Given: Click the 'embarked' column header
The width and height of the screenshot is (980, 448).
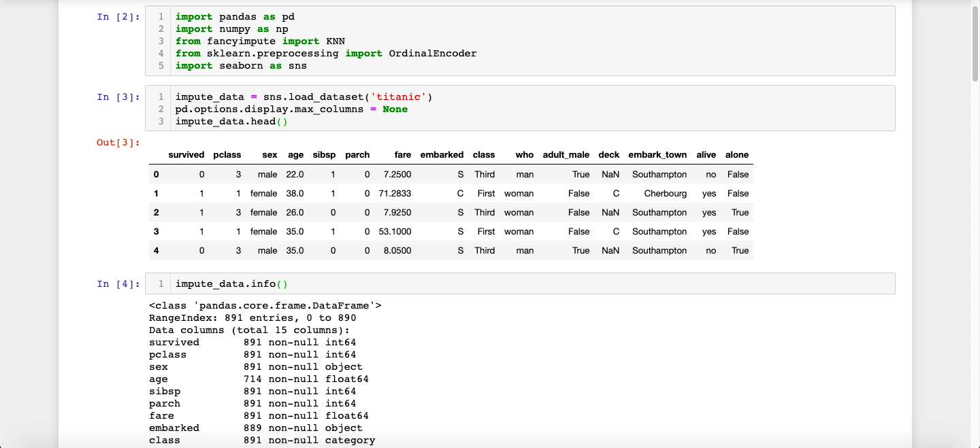Looking at the screenshot, I should click(442, 155).
